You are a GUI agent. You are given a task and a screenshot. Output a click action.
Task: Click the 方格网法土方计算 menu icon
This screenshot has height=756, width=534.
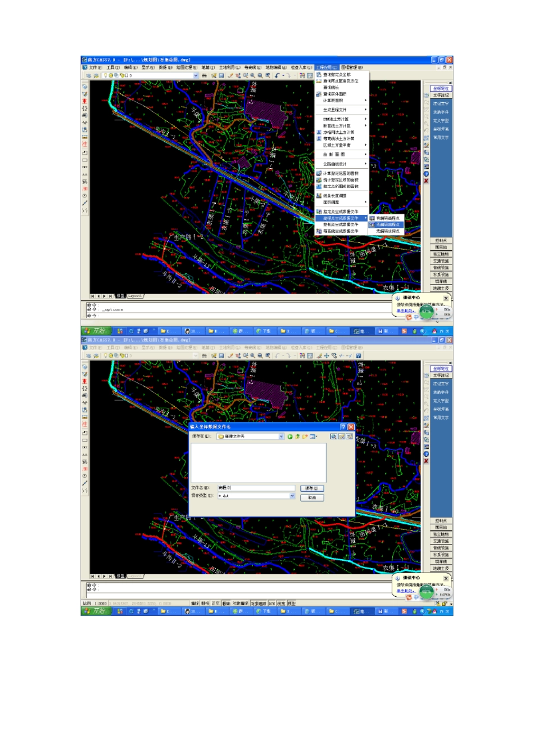click(319, 132)
